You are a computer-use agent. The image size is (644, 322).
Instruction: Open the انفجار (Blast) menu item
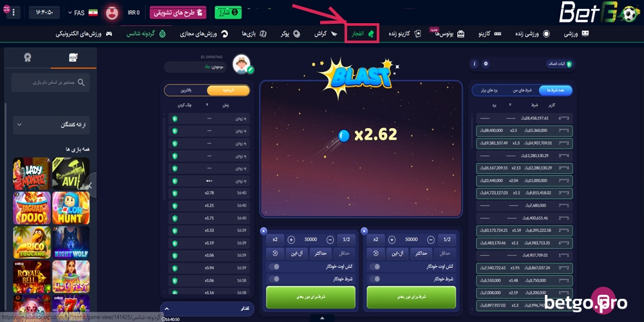point(362,33)
